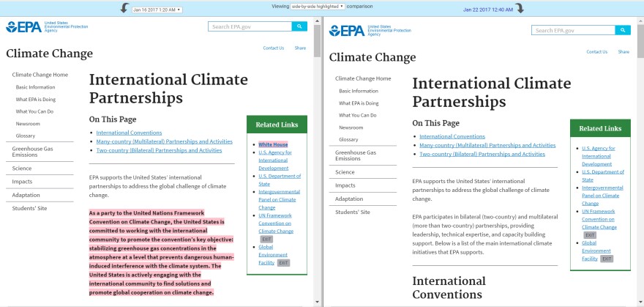Open Basic Information in left pane sidebar

point(35,87)
